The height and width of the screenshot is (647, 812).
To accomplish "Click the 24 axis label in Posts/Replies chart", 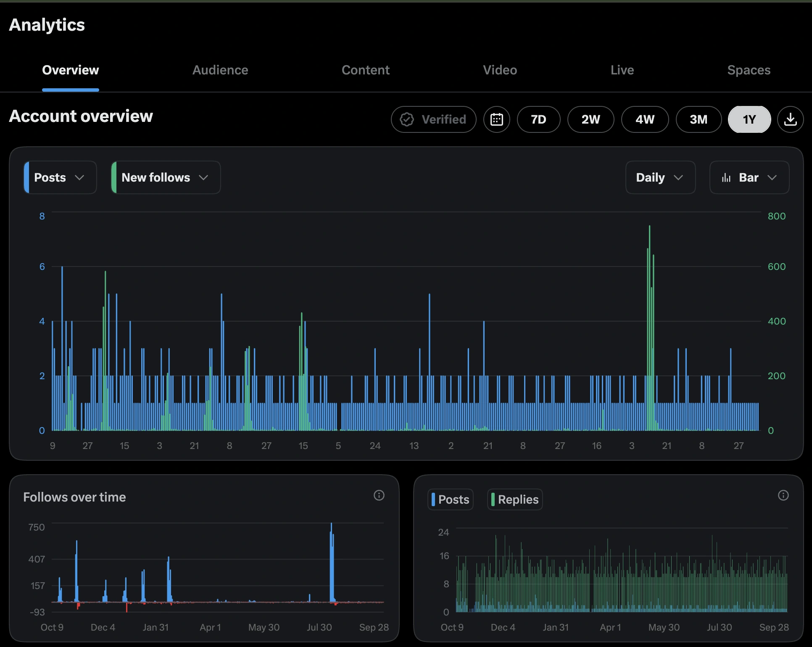I will pyautogui.click(x=443, y=532).
